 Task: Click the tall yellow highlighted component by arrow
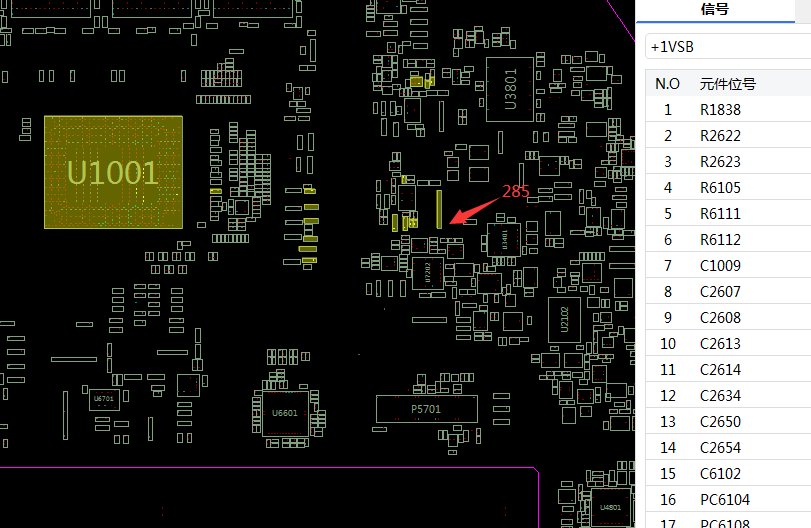(x=438, y=206)
